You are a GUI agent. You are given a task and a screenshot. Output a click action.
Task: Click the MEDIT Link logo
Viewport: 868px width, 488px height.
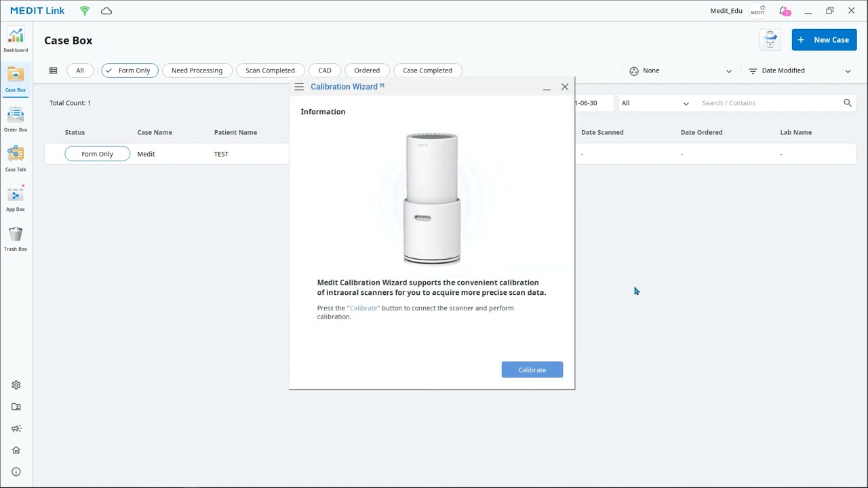click(x=37, y=11)
